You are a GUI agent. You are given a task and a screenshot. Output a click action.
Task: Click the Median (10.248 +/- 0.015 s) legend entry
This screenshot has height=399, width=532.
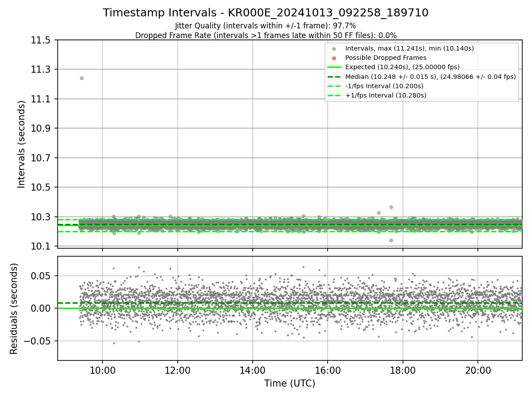click(430, 77)
